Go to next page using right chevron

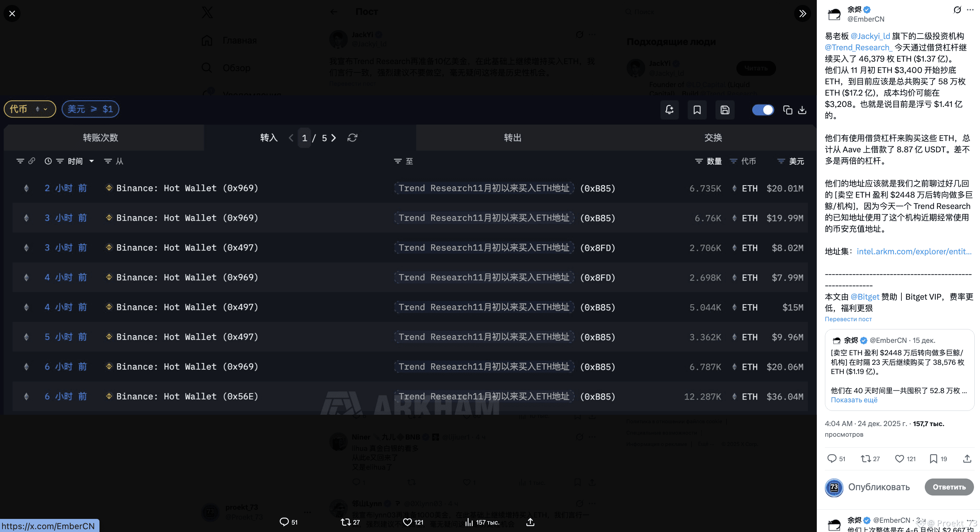[x=334, y=138]
